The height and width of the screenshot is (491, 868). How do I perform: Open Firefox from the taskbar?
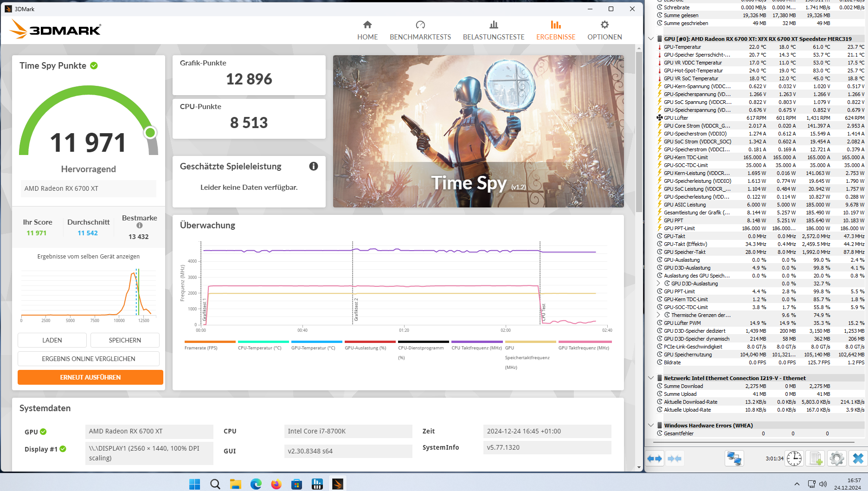click(x=276, y=484)
